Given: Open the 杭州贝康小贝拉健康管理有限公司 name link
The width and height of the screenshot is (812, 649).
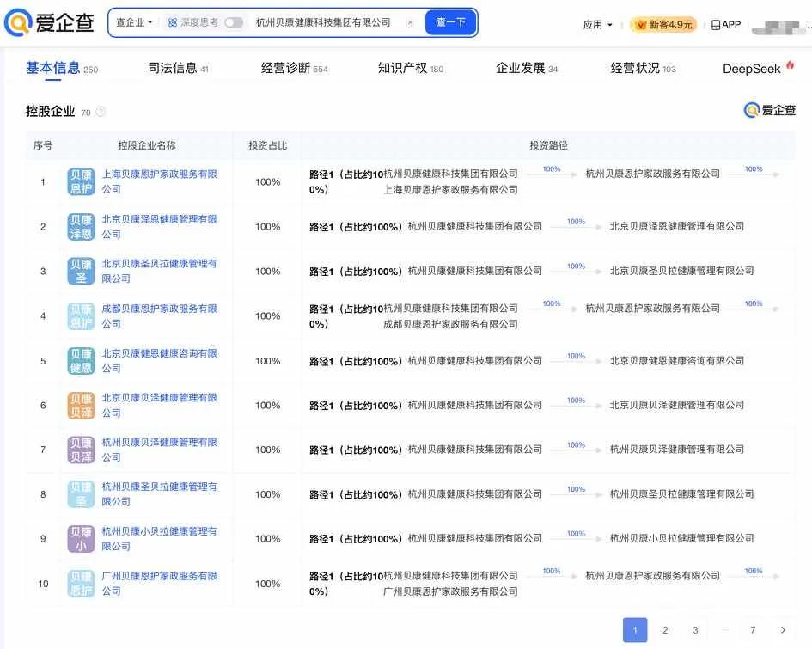Looking at the screenshot, I should point(160,539).
